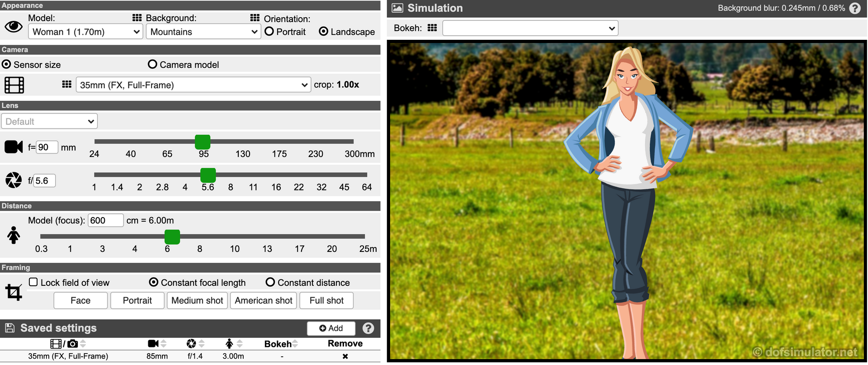The height and width of the screenshot is (365, 868).
Task: Click the 'Remove' column header
Action: [345, 344]
